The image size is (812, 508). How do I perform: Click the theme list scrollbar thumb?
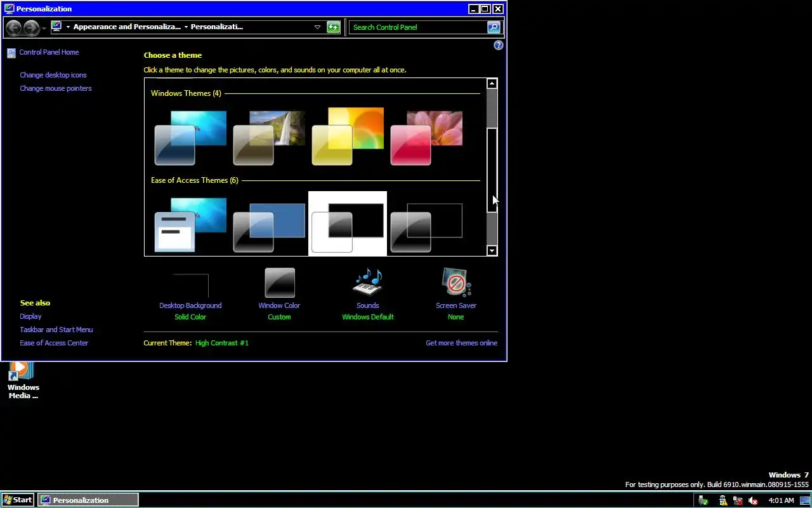pos(492,170)
